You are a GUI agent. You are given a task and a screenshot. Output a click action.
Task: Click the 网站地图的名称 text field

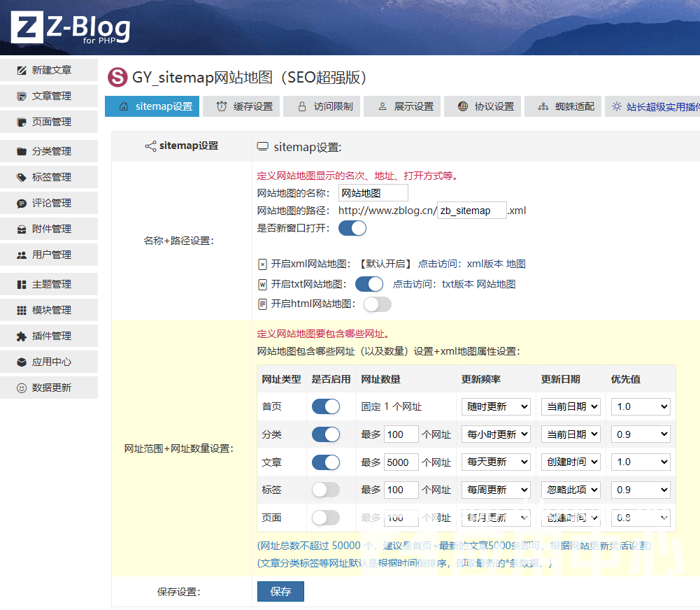pos(373,193)
